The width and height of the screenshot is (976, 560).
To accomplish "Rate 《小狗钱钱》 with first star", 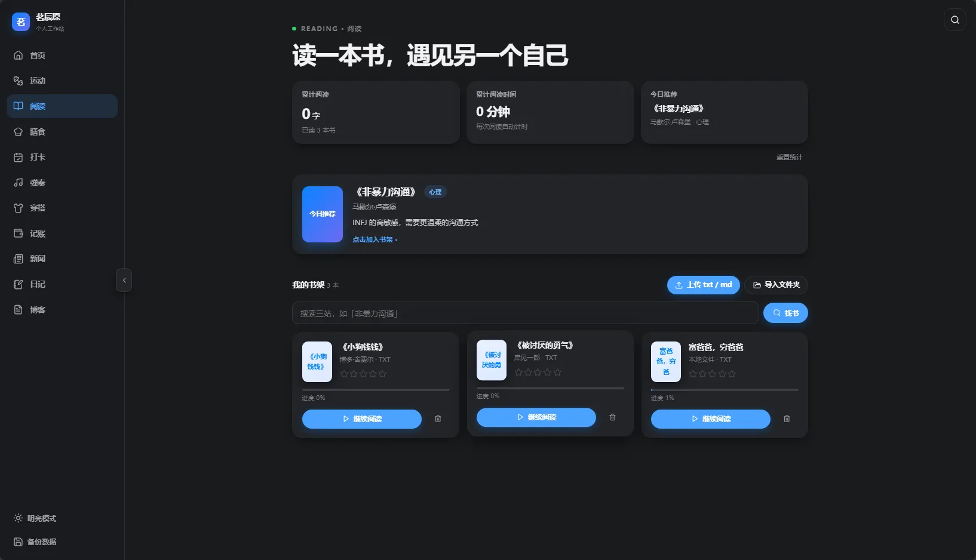I will (x=344, y=374).
